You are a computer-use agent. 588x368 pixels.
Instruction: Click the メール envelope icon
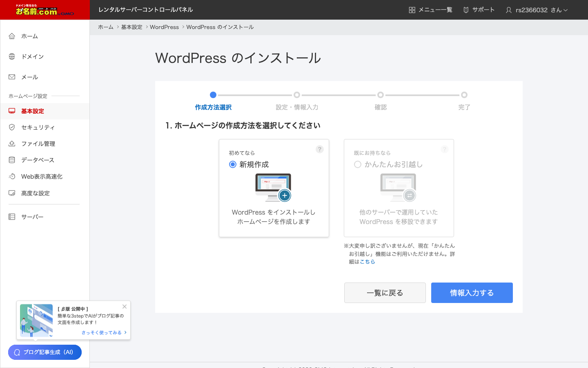[x=12, y=77]
